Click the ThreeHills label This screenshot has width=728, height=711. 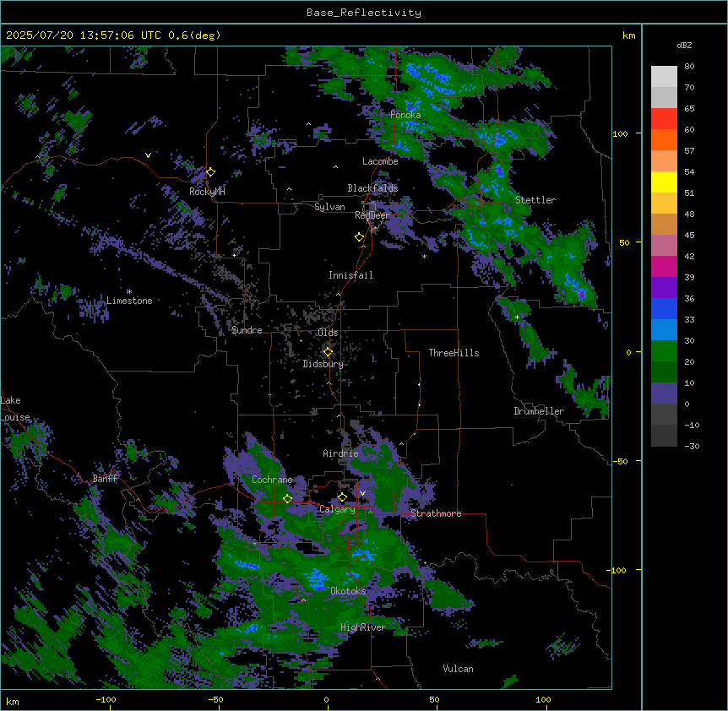[454, 353]
